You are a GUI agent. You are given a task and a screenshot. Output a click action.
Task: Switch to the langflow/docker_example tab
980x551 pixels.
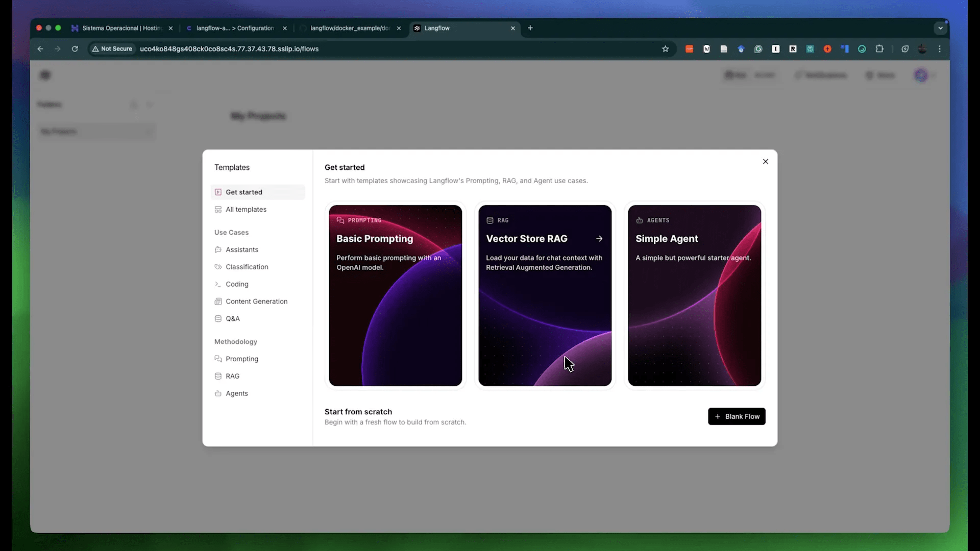350,28
